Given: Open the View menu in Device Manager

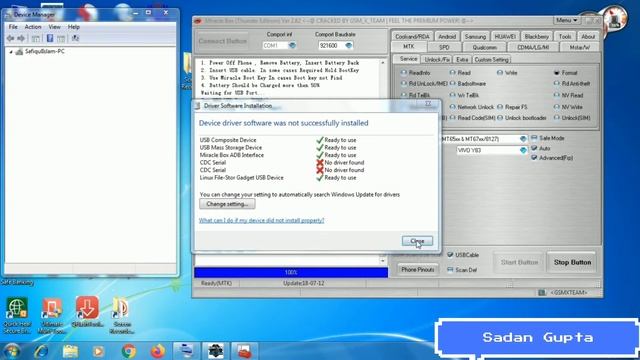Looking at the screenshot, I should tap(54, 27).
